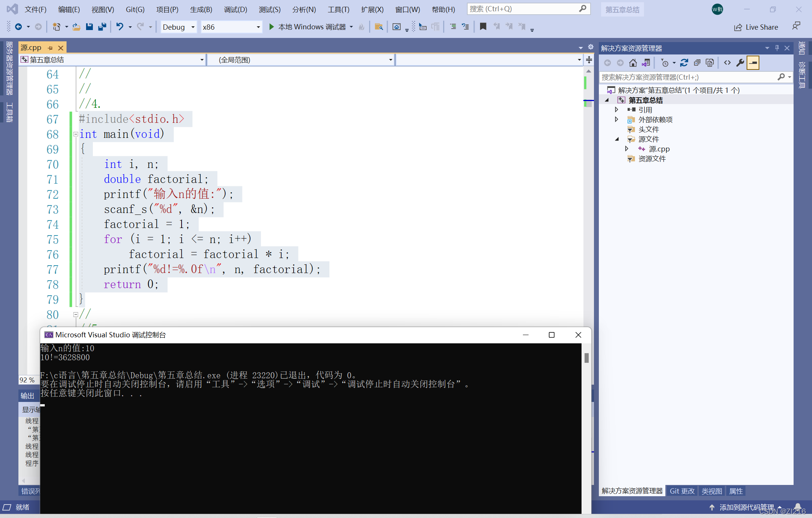Click the View Code angle-brackets icon

click(x=727, y=63)
